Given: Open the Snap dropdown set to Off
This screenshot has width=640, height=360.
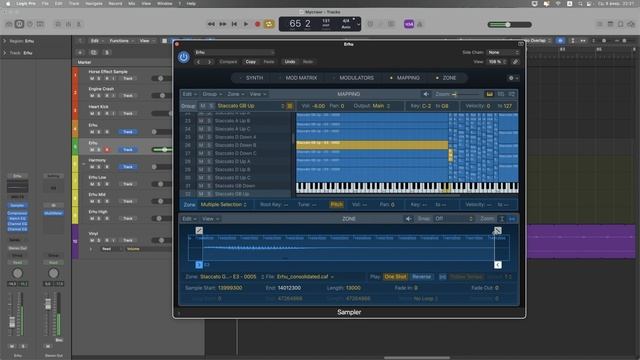Looking at the screenshot, I should pos(453,219).
